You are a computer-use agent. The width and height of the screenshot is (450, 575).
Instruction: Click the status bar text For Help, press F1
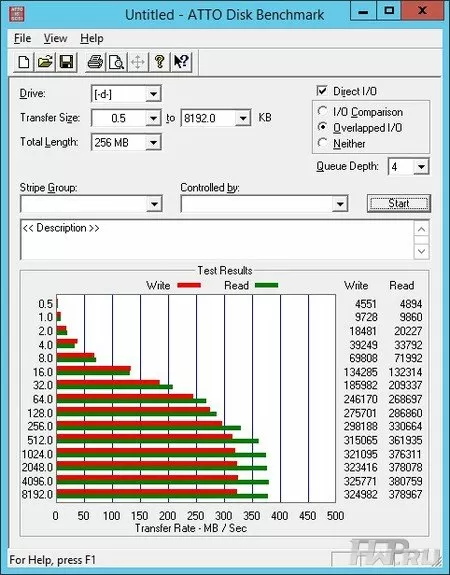pos(52,560)
